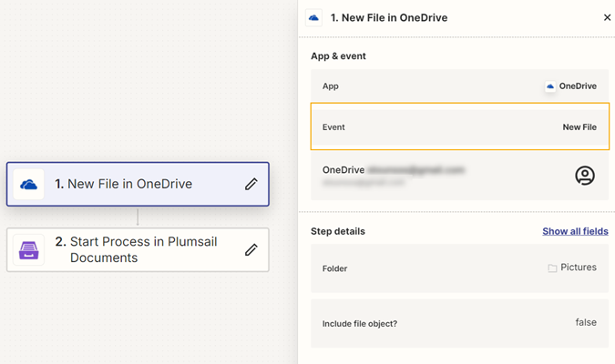615x364 pixels.
Task: Open the Show all fields link
Action: 576,231
